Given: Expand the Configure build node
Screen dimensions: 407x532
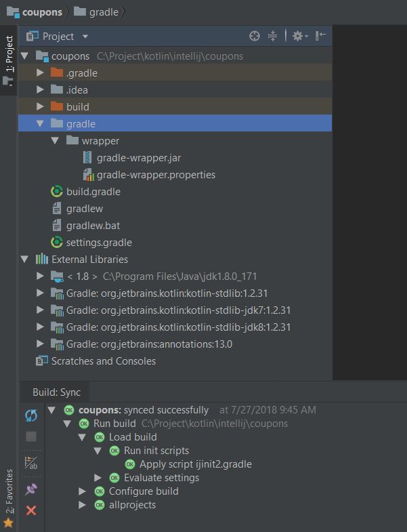Looking at the screenshot, I should pos(82,491).
